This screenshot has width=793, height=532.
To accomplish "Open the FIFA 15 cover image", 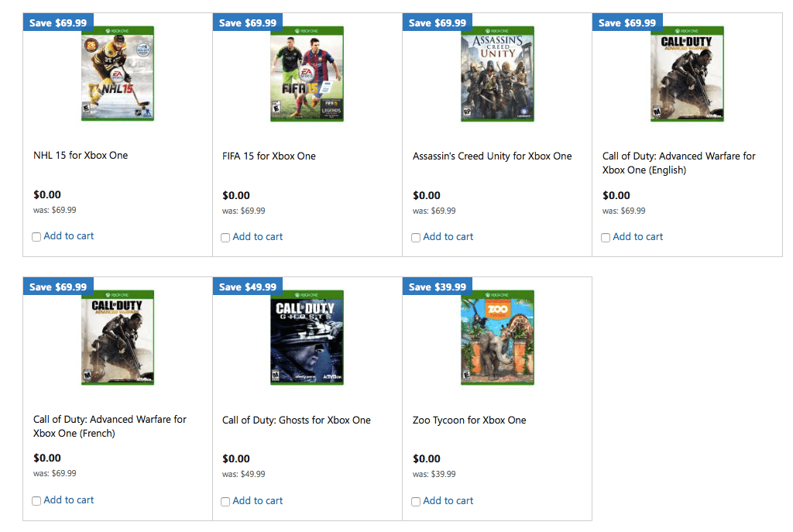I will click(307, 74).
